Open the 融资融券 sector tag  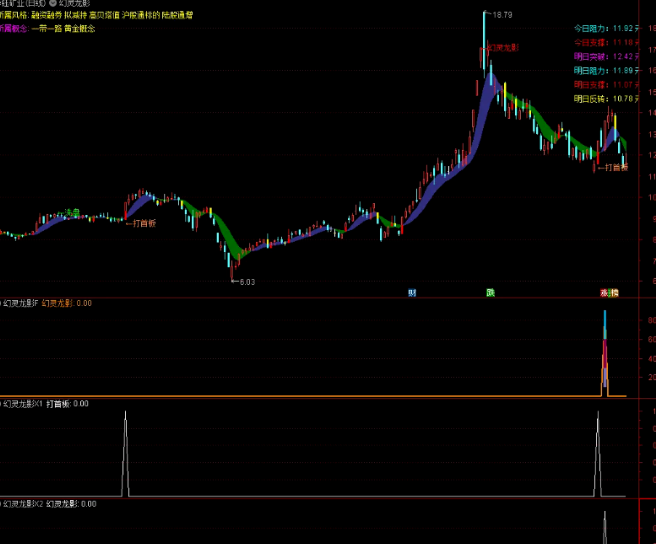tap(46, 17)
